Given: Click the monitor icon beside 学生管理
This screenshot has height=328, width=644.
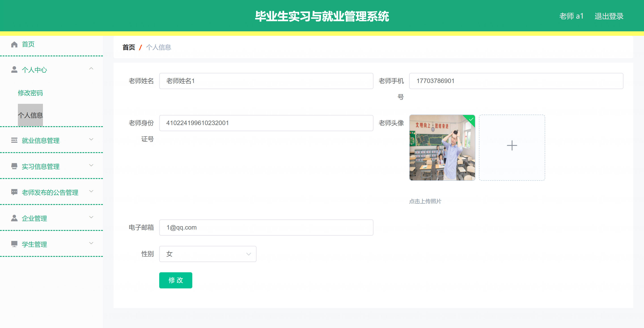Looking at the screenshot, I should [14, 244].
